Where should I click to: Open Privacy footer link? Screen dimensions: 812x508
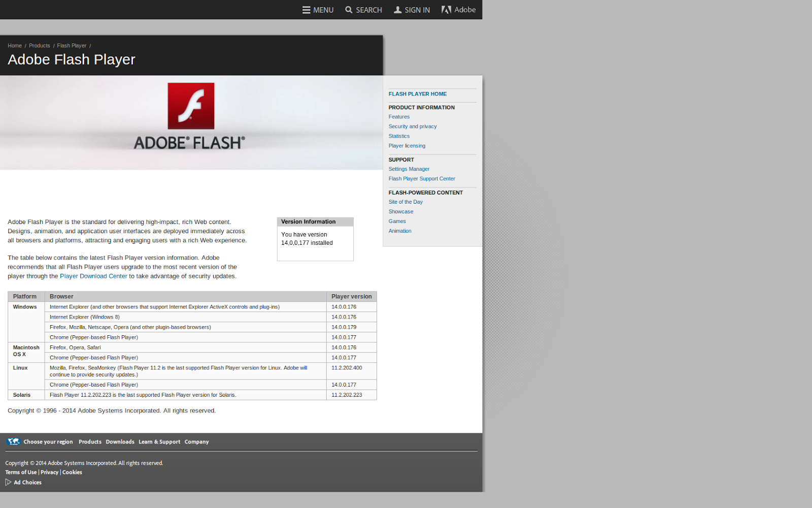coord(49,472)
